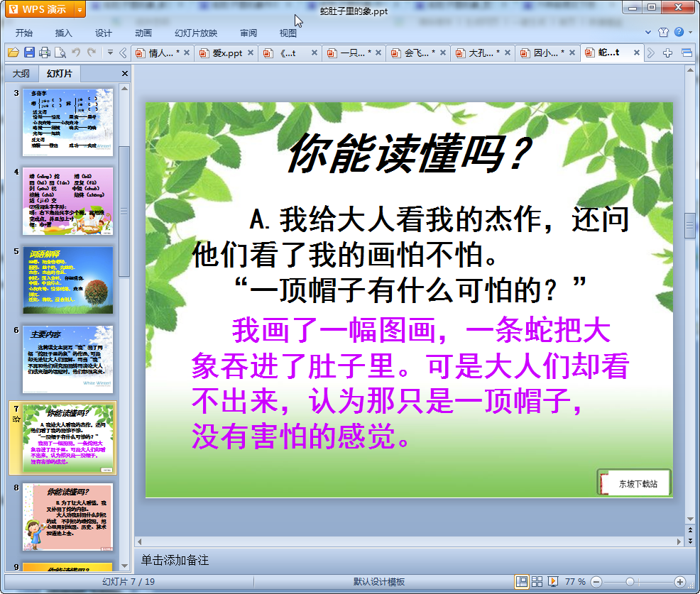Click 默认设计模板 in status bar
The width and height of the screenshot is (700, 594).
coord(378,581)
